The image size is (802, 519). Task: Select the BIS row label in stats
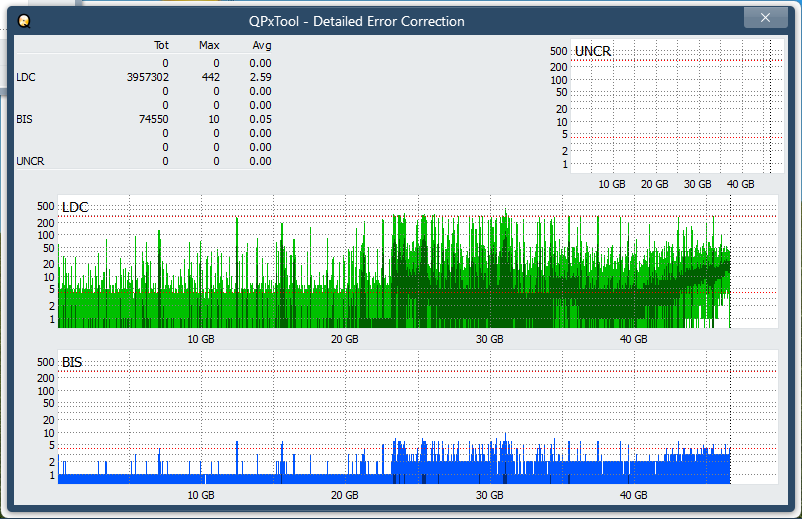pos(24,119)
